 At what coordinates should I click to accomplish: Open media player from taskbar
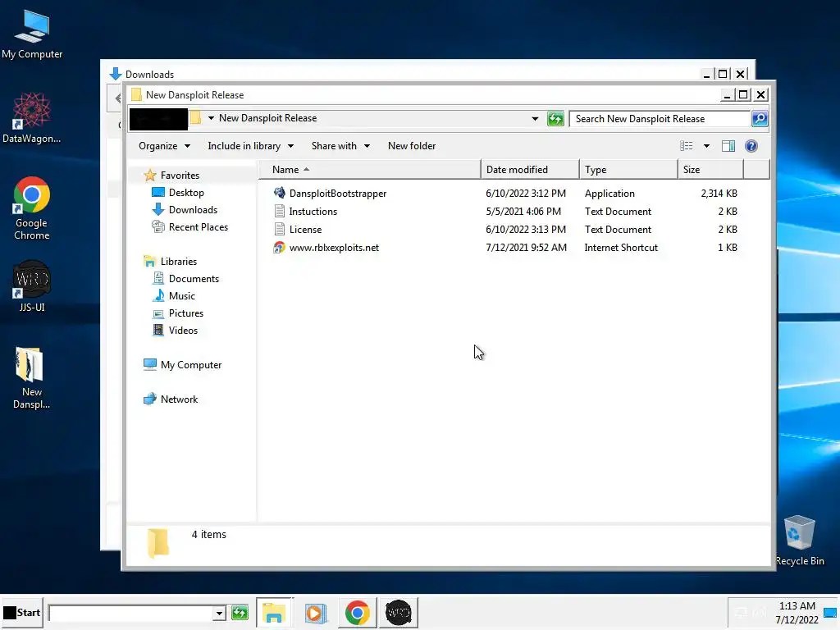coord(316,612)
